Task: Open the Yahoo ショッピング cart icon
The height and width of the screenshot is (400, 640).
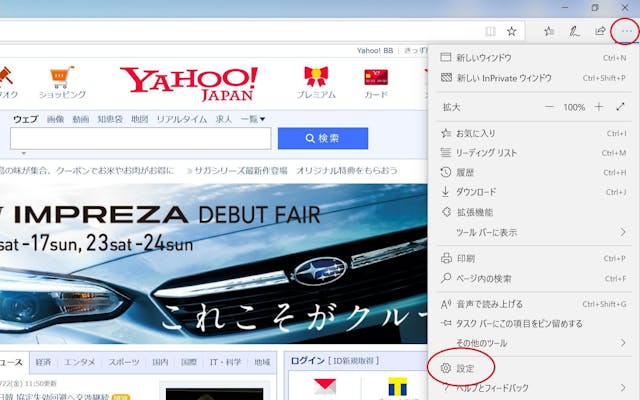Action: [62, 76]
